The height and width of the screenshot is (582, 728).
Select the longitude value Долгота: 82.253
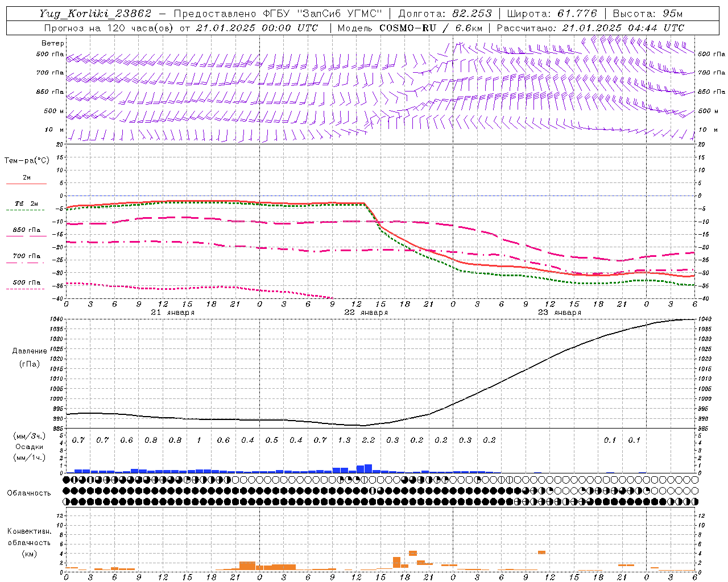pos(445,14)
